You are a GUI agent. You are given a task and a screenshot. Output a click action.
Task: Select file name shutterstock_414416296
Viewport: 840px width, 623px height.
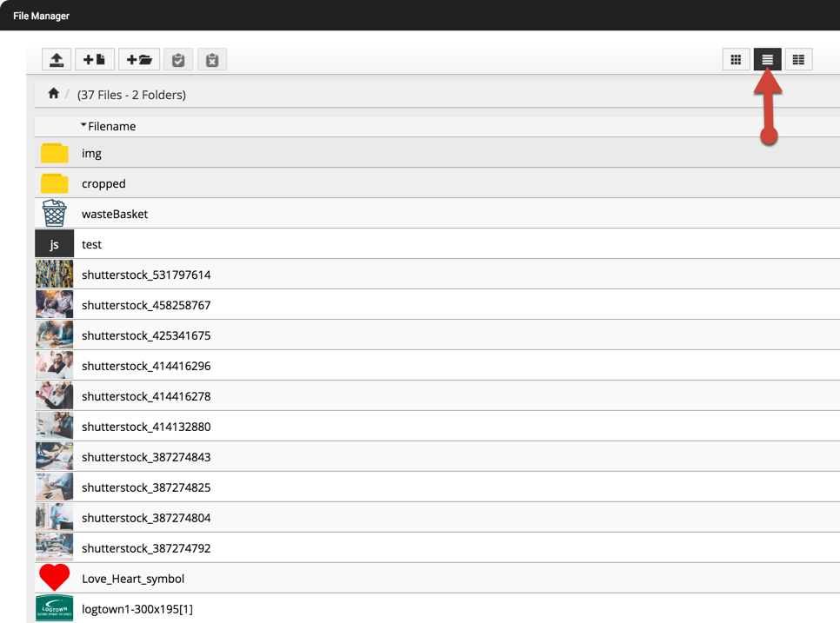click(x=146, y=366)
